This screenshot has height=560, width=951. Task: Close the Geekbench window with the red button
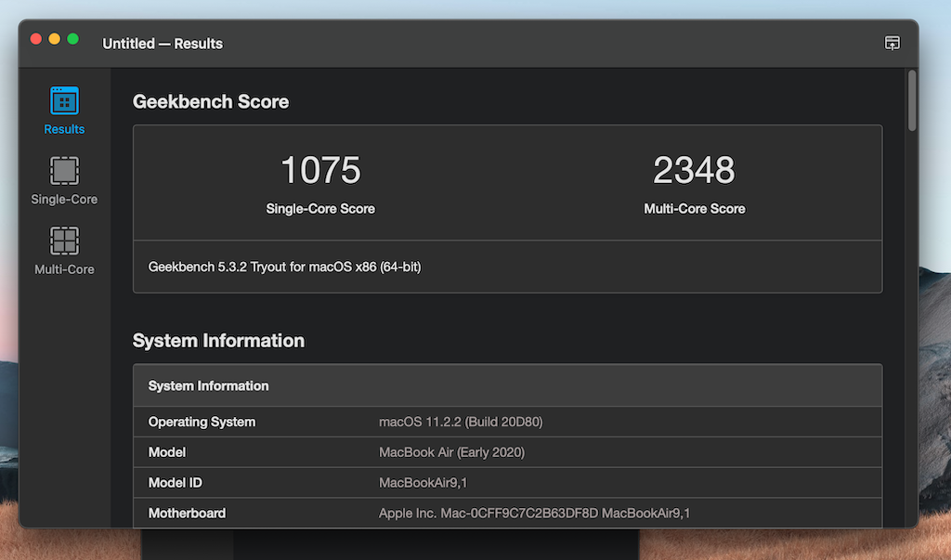[x=36, y=39]
